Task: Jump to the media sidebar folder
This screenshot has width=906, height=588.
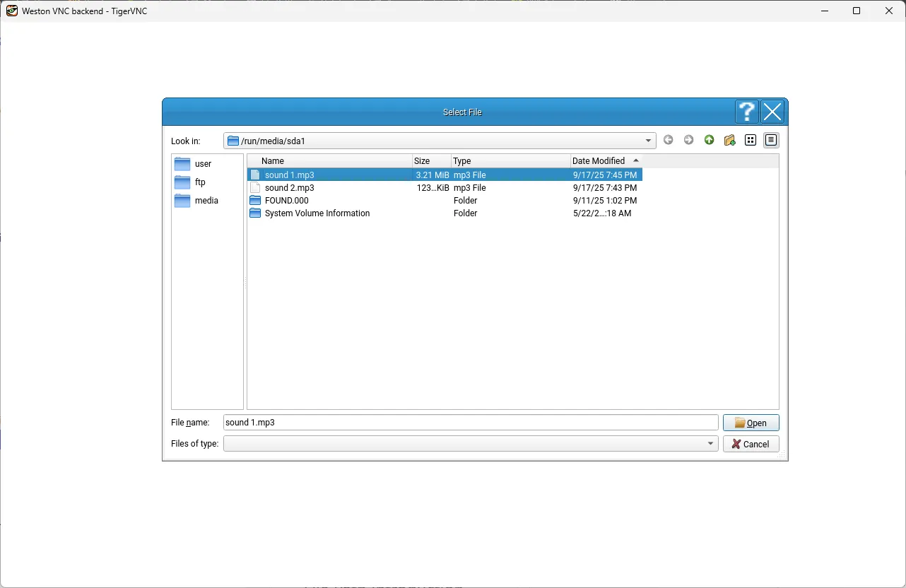Action: (x=206, y=201)
